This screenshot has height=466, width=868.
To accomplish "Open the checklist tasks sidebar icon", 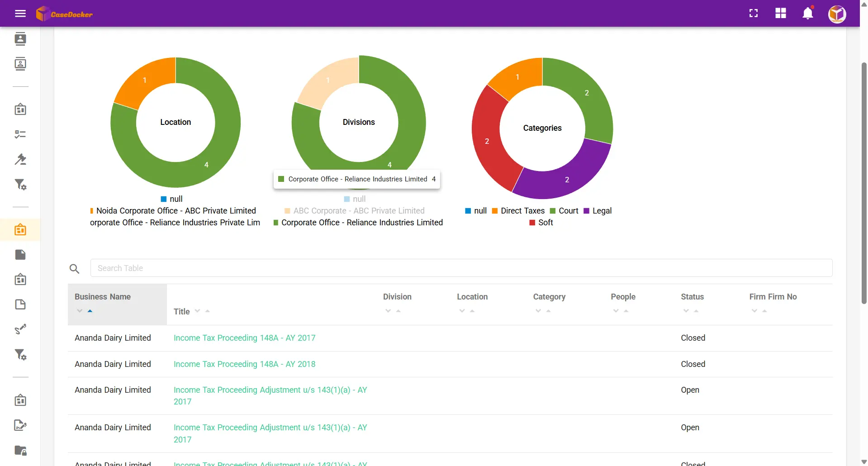I will (20, 134).
